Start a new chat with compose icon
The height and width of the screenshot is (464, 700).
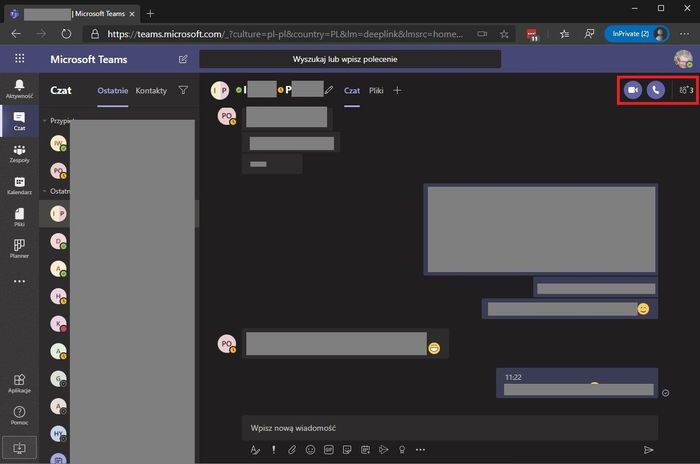(x=183, y=59)
